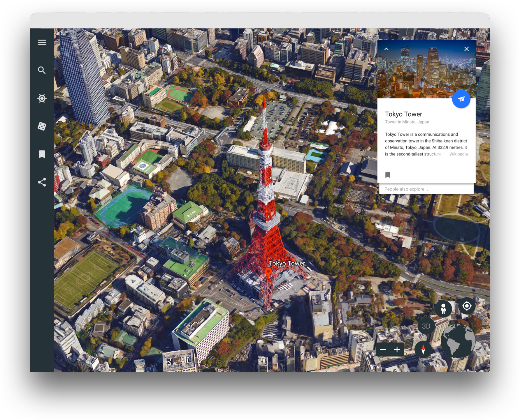Collapse the Tokyo Tower knowledge card
The height and width of the screenshot is (420, 520).
click(386, 49)
